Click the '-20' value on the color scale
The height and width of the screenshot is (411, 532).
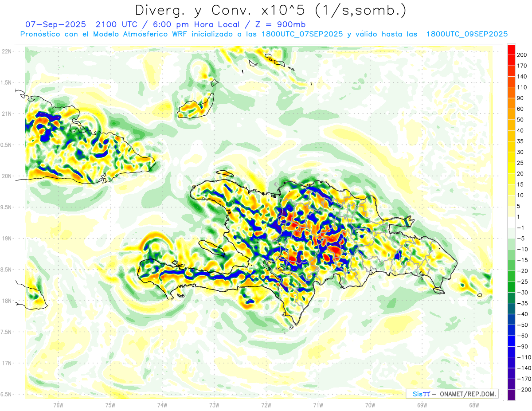tap(523, 271)
